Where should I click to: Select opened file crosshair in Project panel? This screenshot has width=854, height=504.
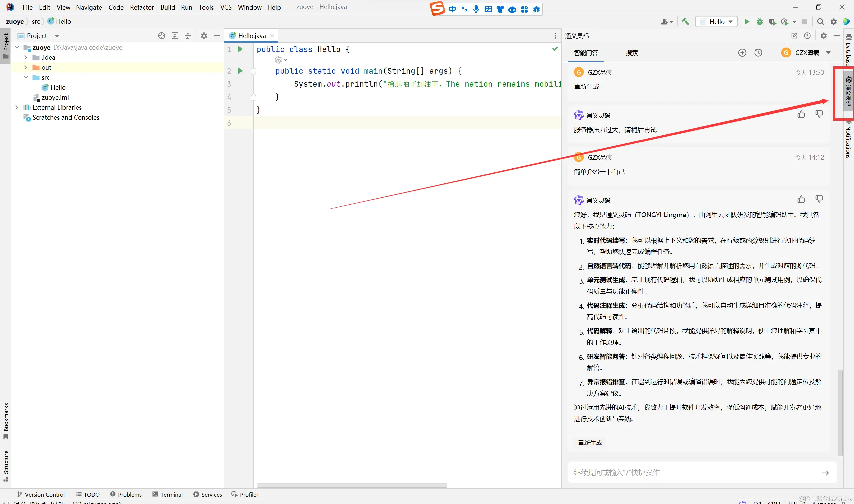point(162,36)
